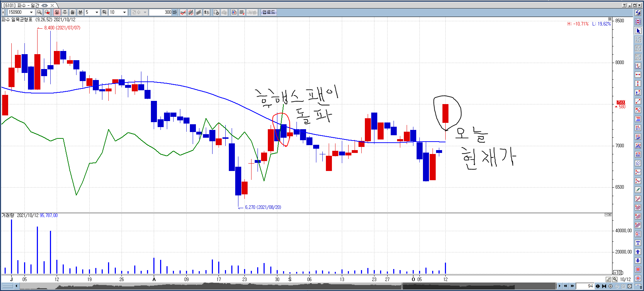Click the zoom in plus icon
Viewport: 644px width, 291px height.
[x=610, y=286]
